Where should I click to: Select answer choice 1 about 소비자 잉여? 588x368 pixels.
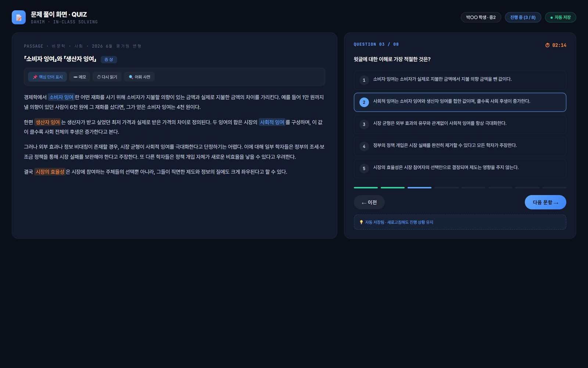pyautogui.click(x=460, y=80)
